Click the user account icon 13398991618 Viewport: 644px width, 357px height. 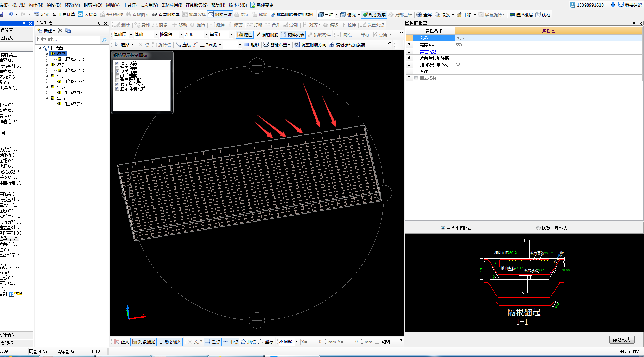tap(573, 5)
